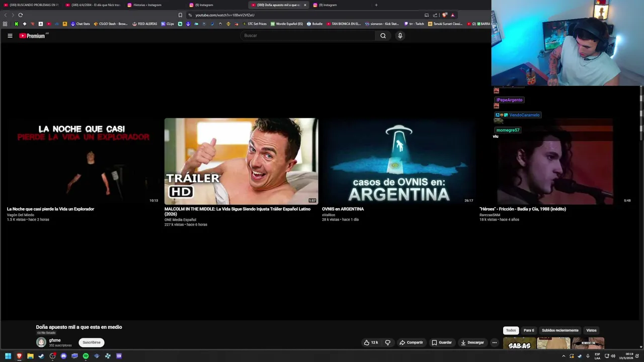Open OVNIS en ARGENTINA video thumbnail

398,161
